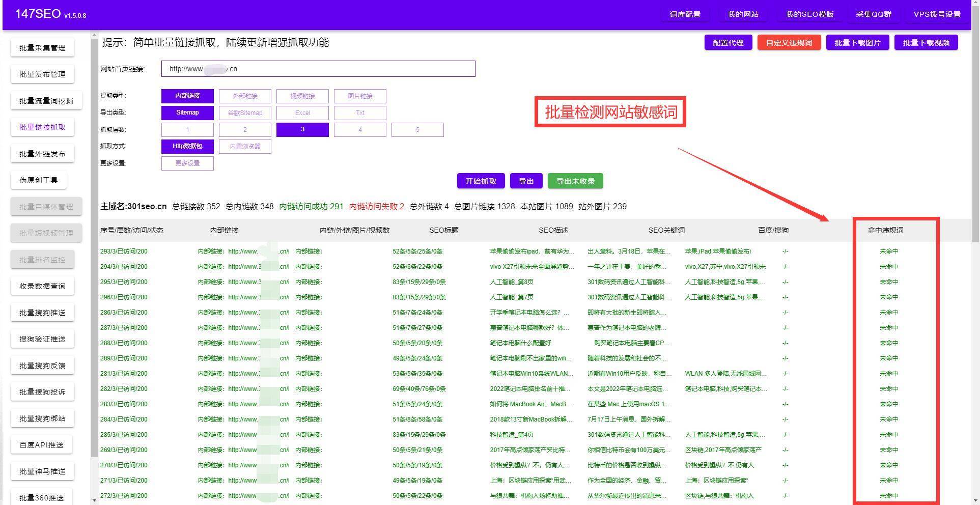
Task: Expand the 词库配置 menu
Action: (x=685, y=14)
